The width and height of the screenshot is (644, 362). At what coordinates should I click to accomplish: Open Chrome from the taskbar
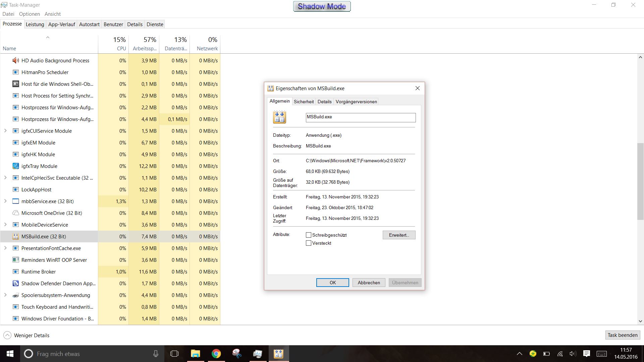[216, 354]
